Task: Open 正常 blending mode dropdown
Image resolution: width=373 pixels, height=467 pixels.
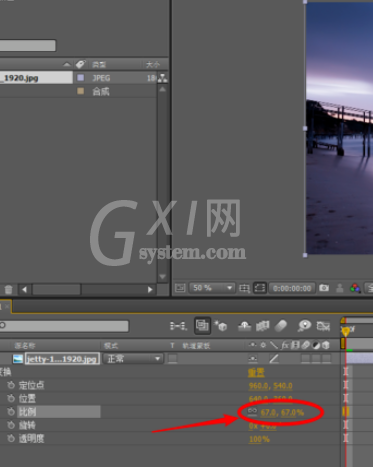Action: click(x=133, y=359)
